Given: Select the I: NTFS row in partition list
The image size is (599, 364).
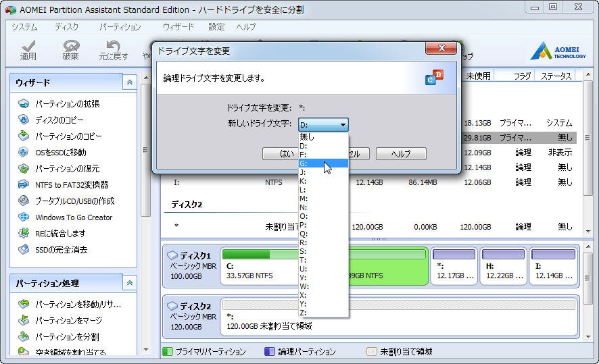Looking at the screenshot, I should click(369, 182).
